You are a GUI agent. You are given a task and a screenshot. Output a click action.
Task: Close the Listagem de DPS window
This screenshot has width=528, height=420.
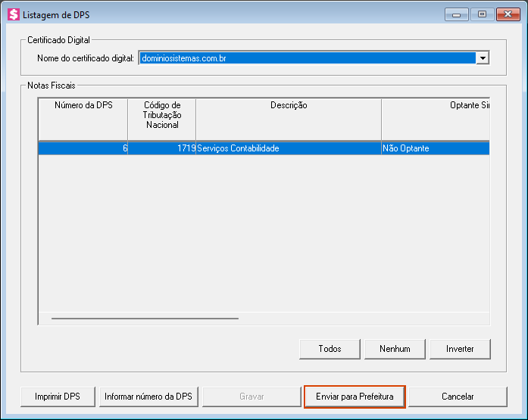point(506,14)
